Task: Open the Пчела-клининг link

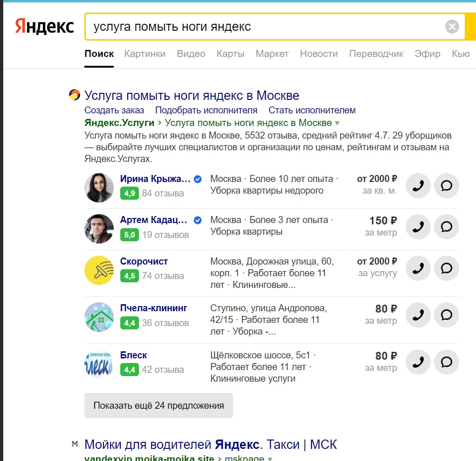Action: 153,308
